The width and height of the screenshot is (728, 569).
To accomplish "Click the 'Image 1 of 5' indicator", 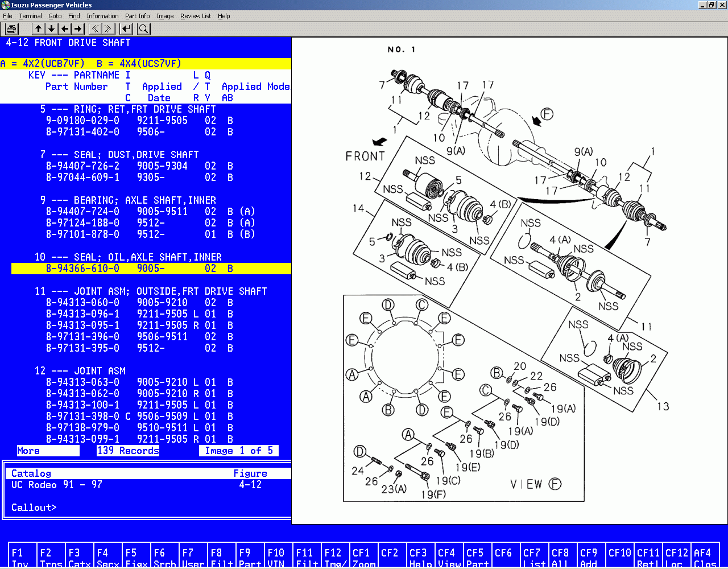I will pos(239,451).
